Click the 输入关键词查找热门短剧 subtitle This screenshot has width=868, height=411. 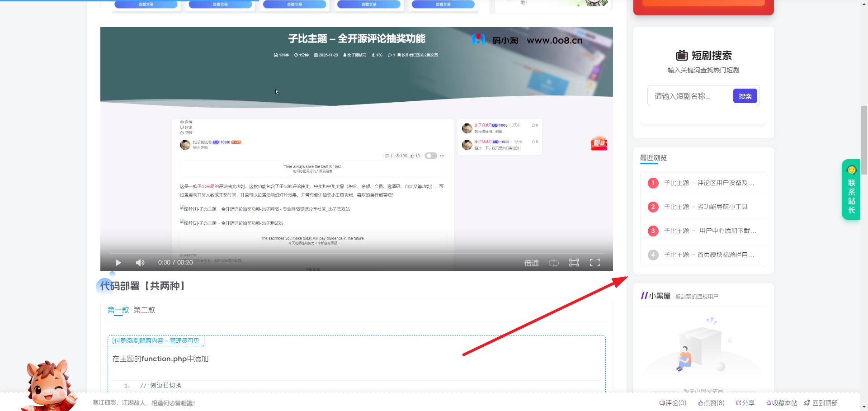[x=703, y=70]
